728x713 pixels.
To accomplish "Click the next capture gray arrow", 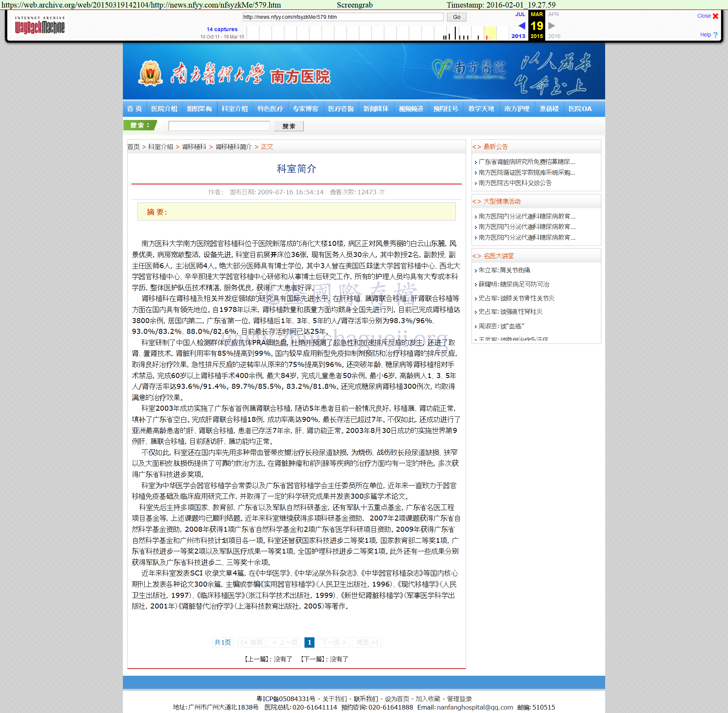I will tap(552, 26).
